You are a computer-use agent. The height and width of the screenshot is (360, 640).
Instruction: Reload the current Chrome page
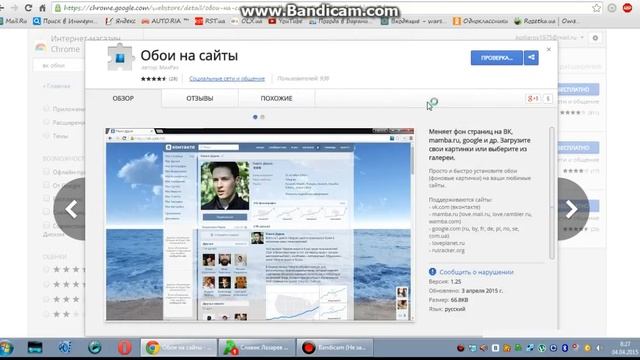click(x=28, y=7)
